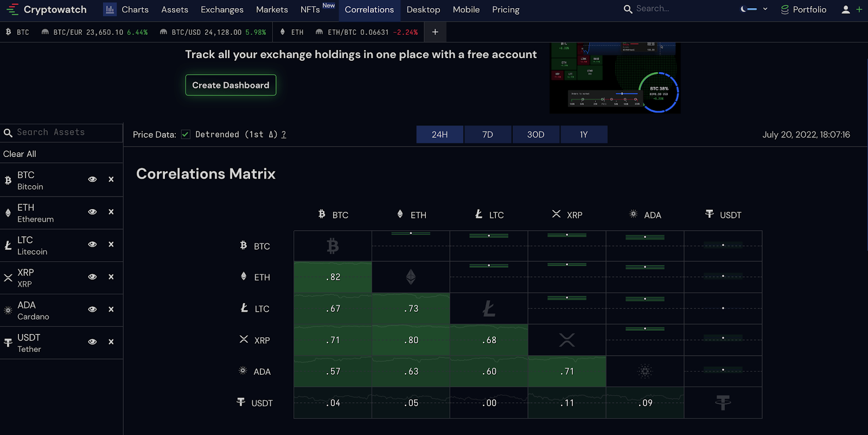Select the 7D timeframe tab
Viewport: 868px width, 435px height.
coord(488,135)
